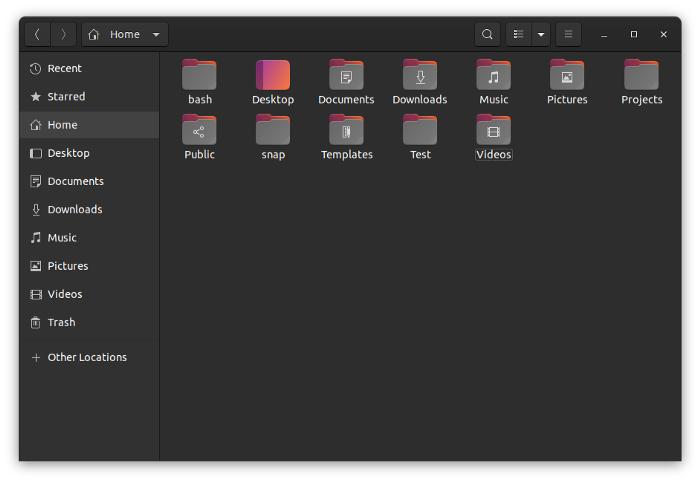The image size is (700, 482).
Task: Open Recent in the sidebar
Action: coord(89,68)
